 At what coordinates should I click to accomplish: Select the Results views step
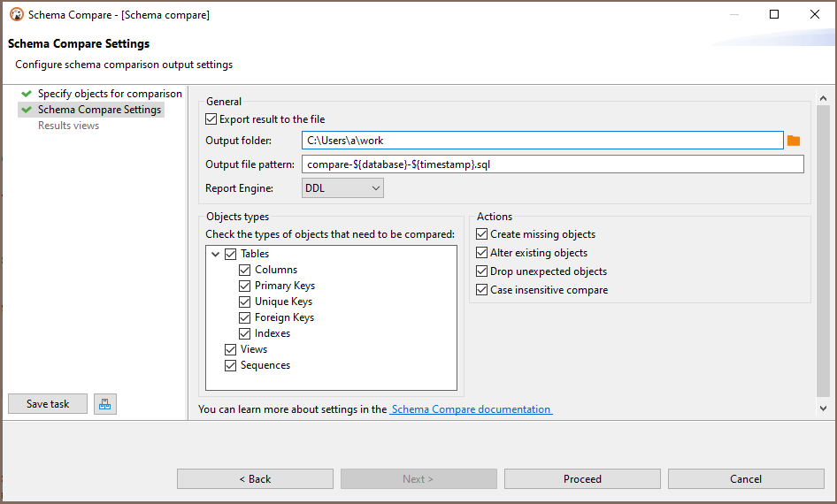pyautogui.click(x=68, y=126)
